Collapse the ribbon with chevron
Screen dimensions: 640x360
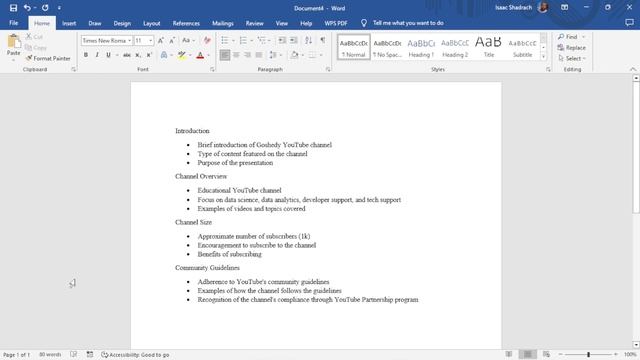coord(633,69)
